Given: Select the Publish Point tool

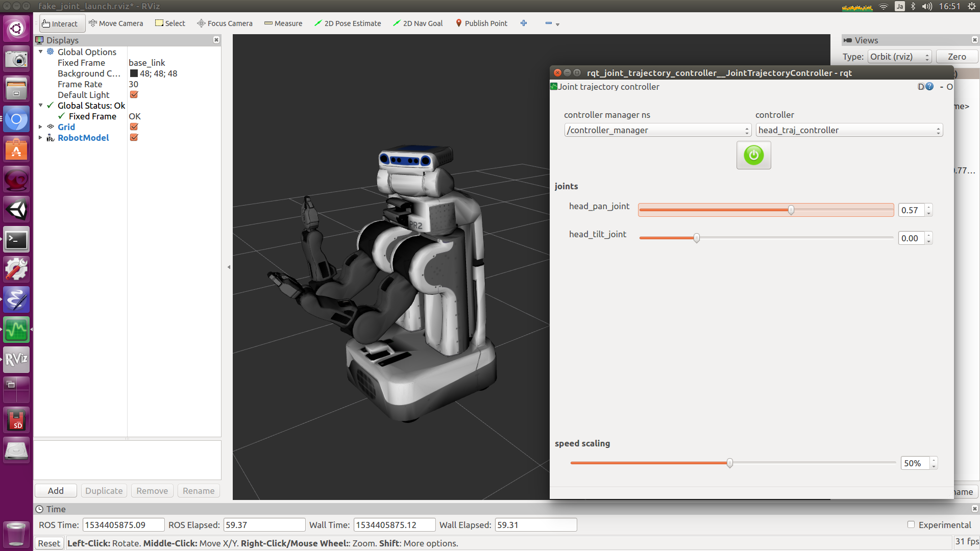Looking at the screenshot, I should (x=481, y=23).
